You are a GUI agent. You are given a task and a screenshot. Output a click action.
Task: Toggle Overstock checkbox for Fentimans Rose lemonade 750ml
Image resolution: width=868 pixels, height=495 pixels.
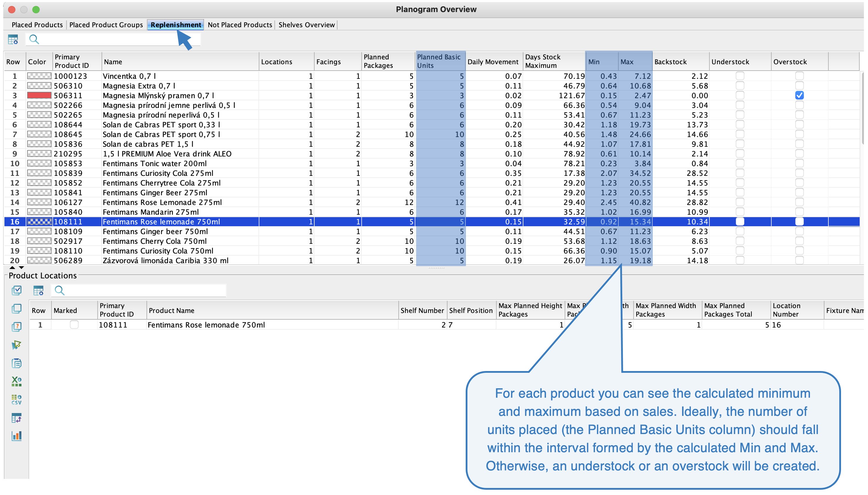[799, 222]
